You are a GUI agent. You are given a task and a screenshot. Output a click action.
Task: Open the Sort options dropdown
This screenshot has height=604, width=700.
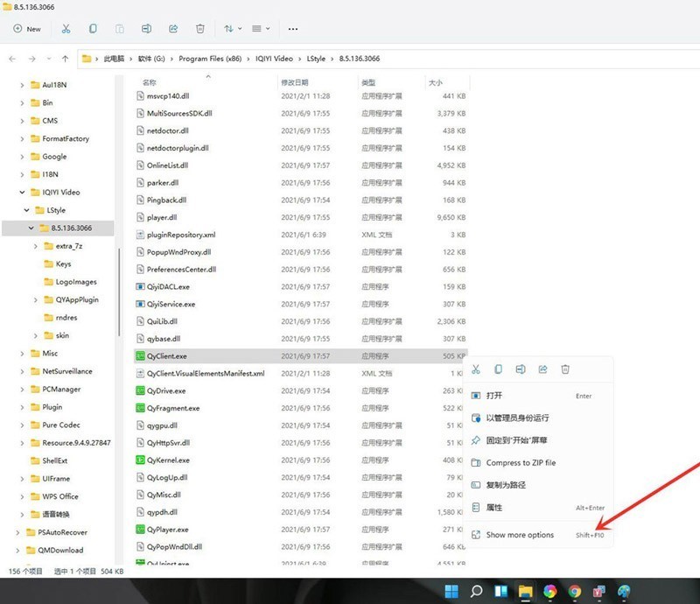pyautogui.click(x=233, y=29)
